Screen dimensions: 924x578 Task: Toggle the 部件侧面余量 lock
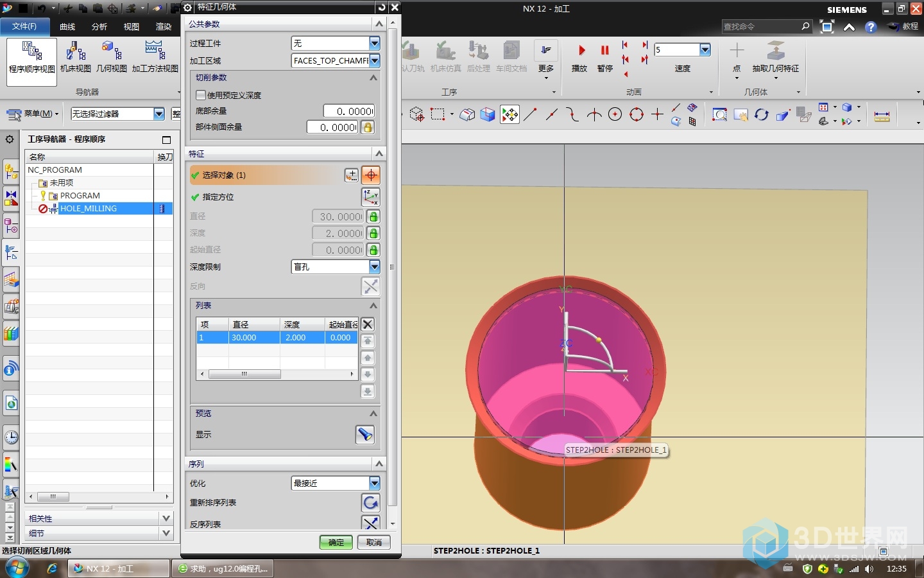pyautogui.click(x=368, y=127)
